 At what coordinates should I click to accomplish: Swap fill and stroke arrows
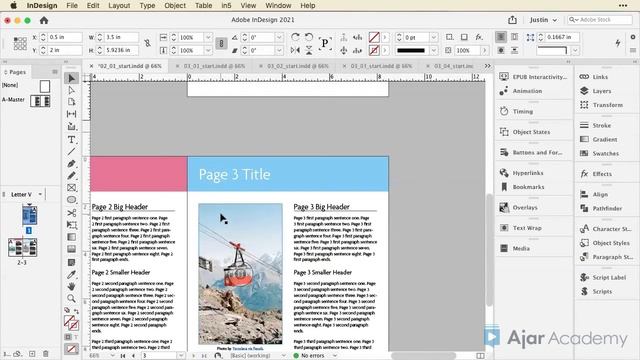76,311
